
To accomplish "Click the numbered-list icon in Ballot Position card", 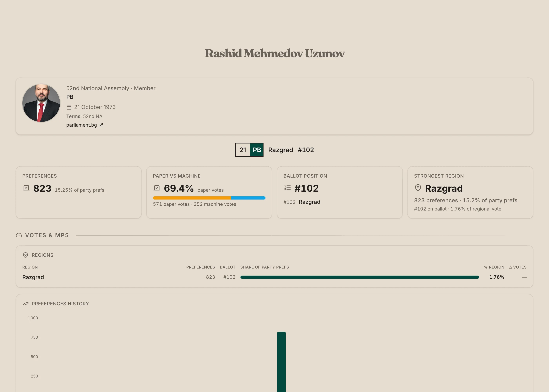I will point(287,188).
